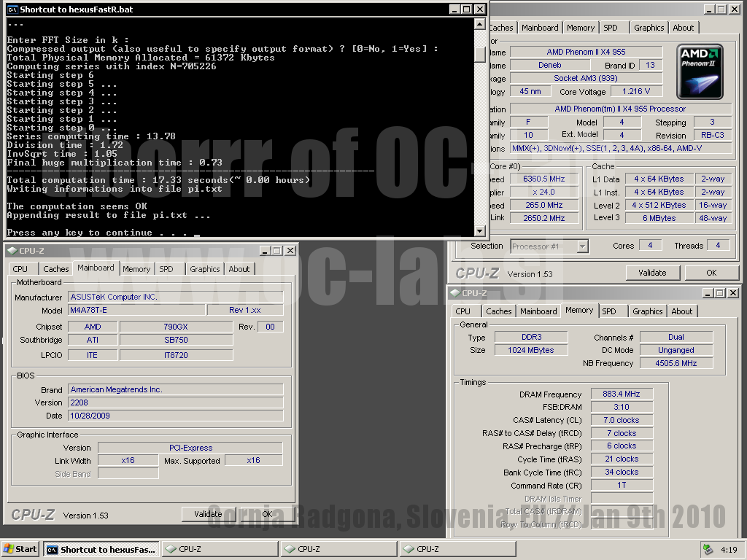The image size is (747, 560).
Task: Click the console scrollbar down arrow
Action: [x=480, y=231]
